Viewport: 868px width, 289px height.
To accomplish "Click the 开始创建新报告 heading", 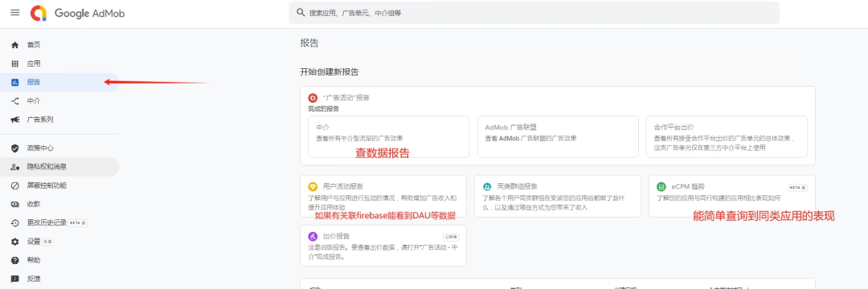I will (x=330, y=71).
